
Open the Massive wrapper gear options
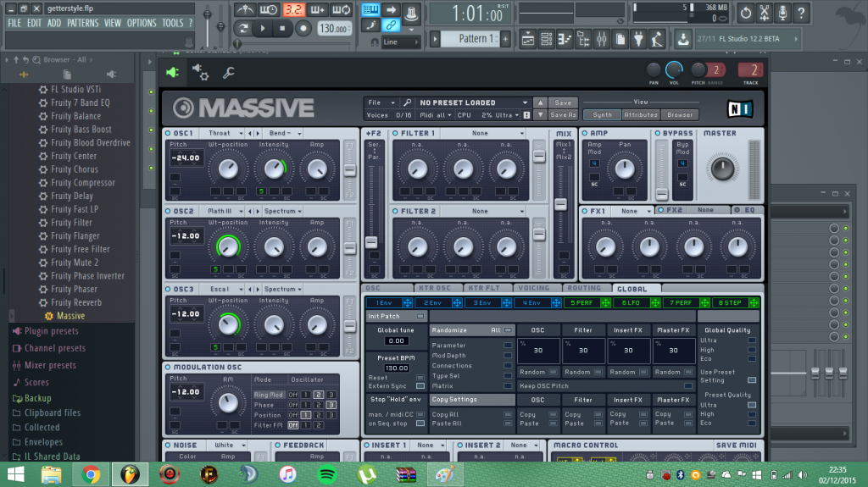click(x=200, y=73)
